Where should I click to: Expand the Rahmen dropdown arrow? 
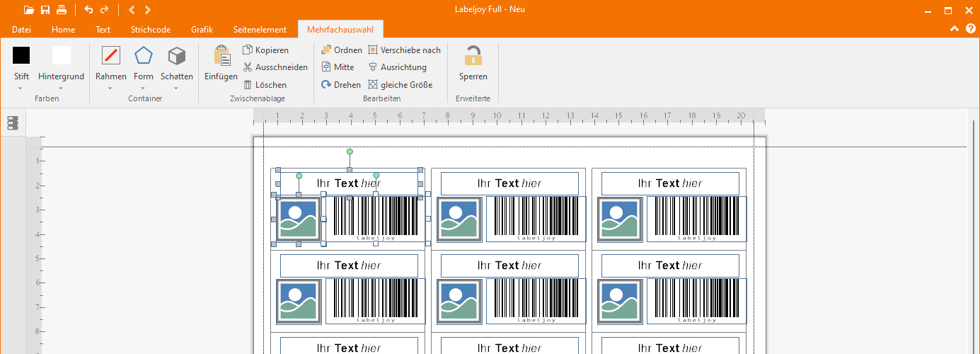[111, 88]
